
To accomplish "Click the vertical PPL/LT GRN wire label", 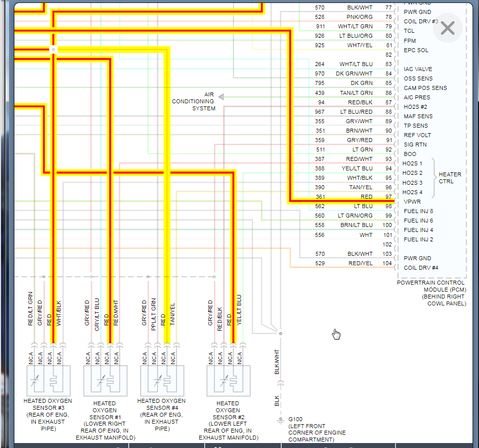I will (x=154, y=314).
